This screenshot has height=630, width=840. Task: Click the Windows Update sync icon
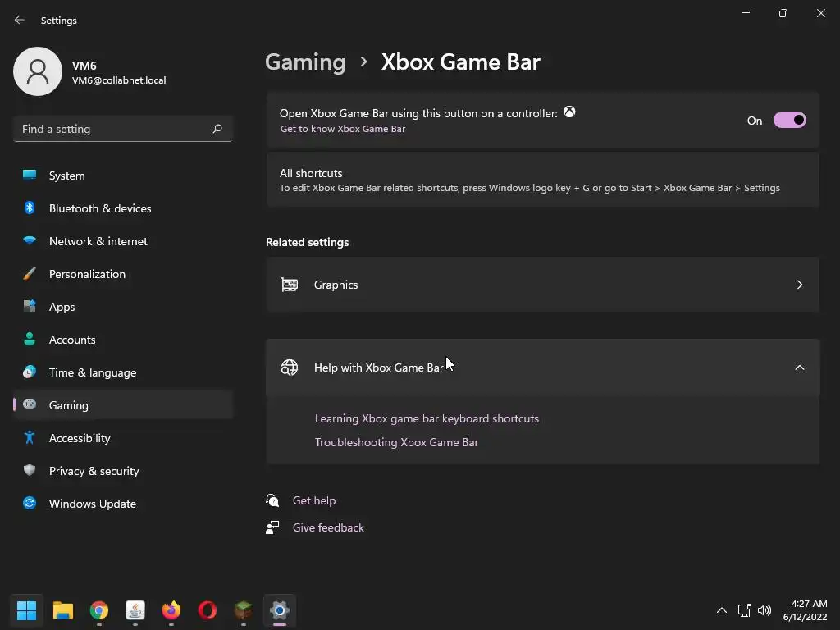(30, 503)
